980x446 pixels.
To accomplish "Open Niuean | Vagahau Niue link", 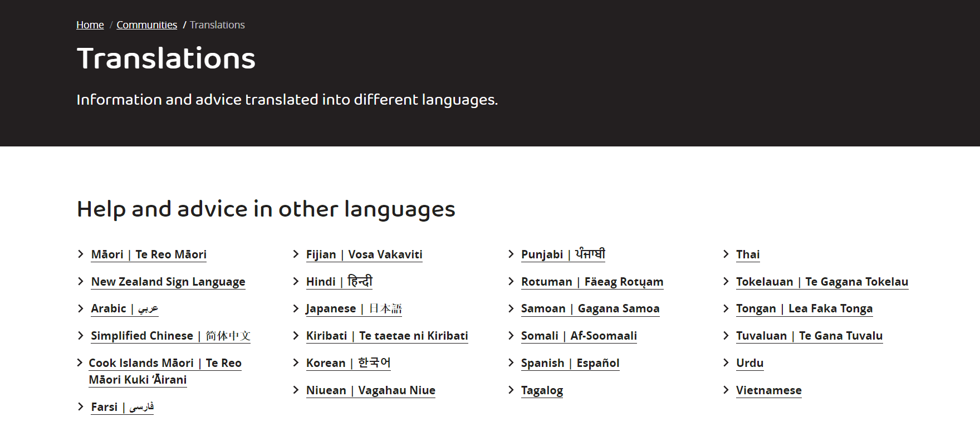I will (371, 390).
